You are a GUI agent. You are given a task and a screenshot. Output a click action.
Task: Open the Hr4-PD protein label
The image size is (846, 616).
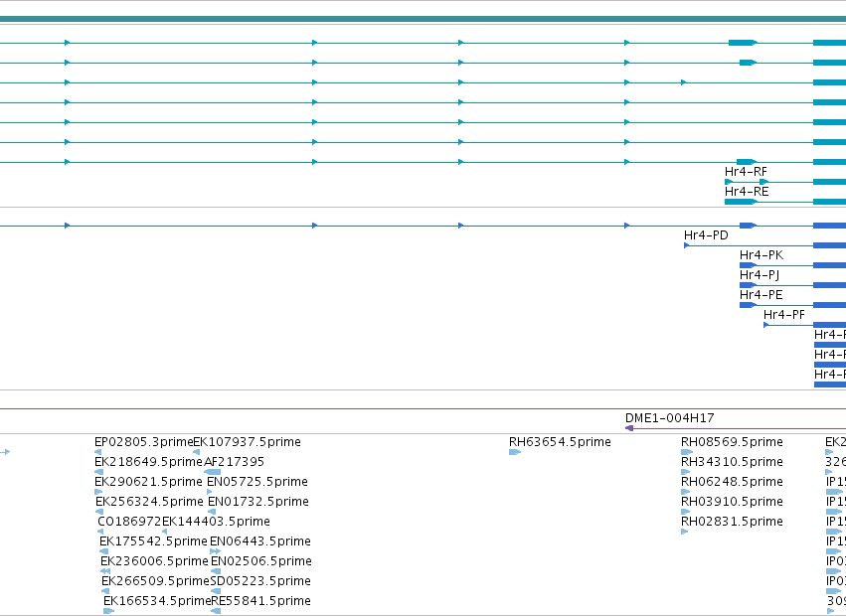pyautogui.click(x=706, y=235)
